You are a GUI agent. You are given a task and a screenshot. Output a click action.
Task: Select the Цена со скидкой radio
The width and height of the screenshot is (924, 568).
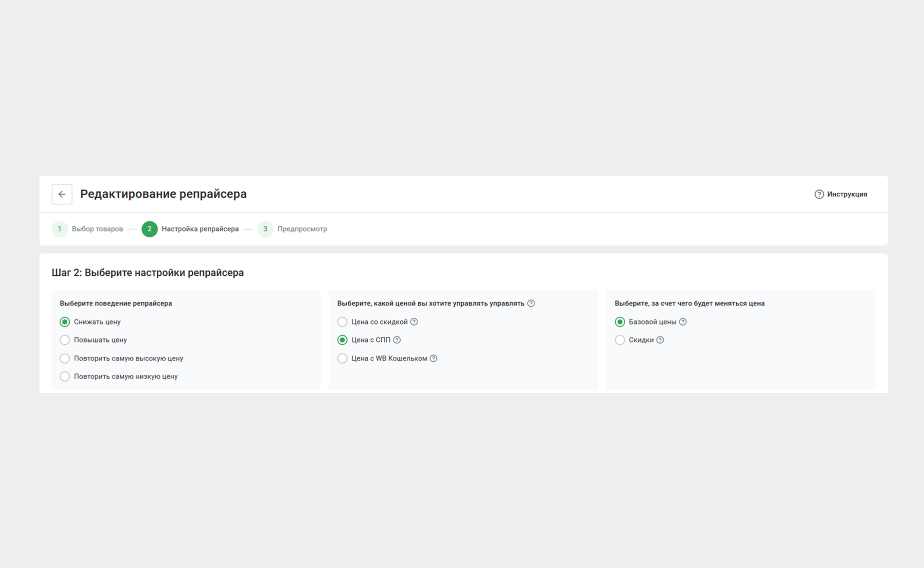(342, 322)
